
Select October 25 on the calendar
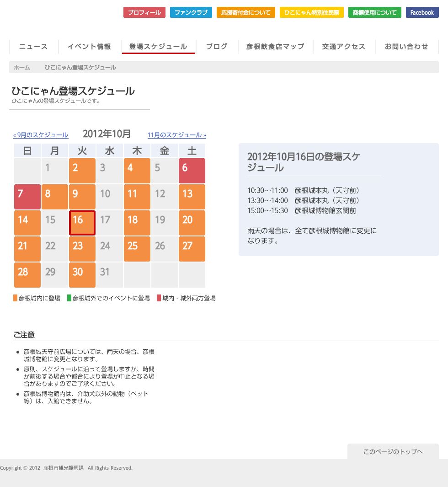(137, 249)
